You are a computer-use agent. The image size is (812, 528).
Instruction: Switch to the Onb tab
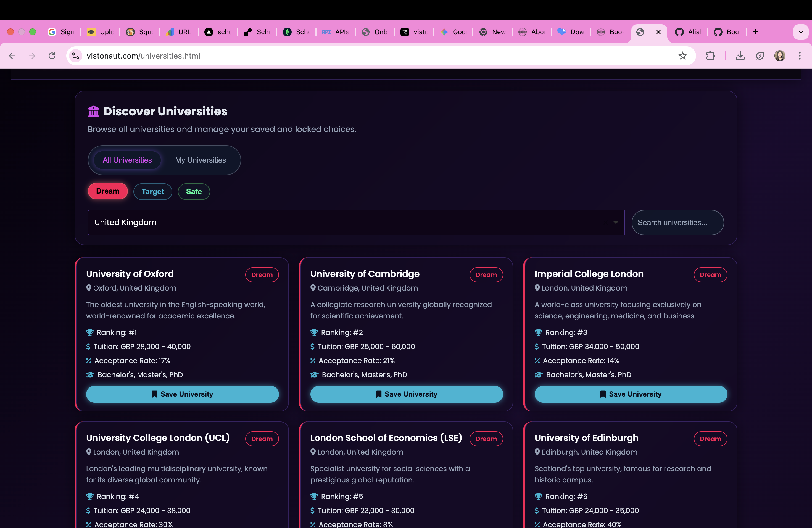click(375, 32)
